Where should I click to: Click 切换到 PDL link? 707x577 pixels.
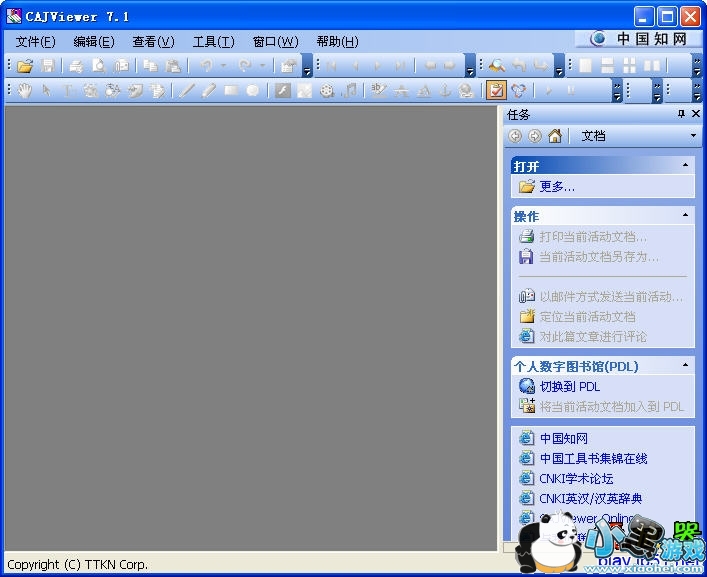point(570,387)
